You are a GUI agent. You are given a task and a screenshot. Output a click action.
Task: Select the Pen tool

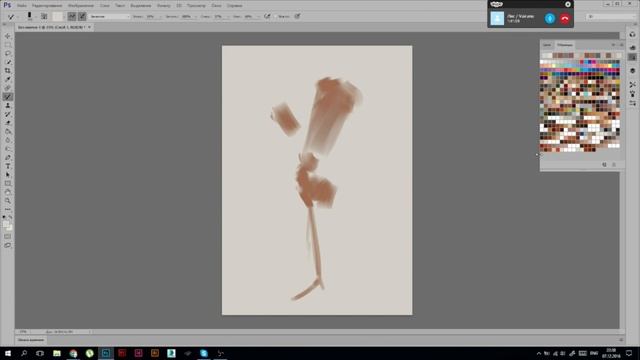click(x=8, y=158)
